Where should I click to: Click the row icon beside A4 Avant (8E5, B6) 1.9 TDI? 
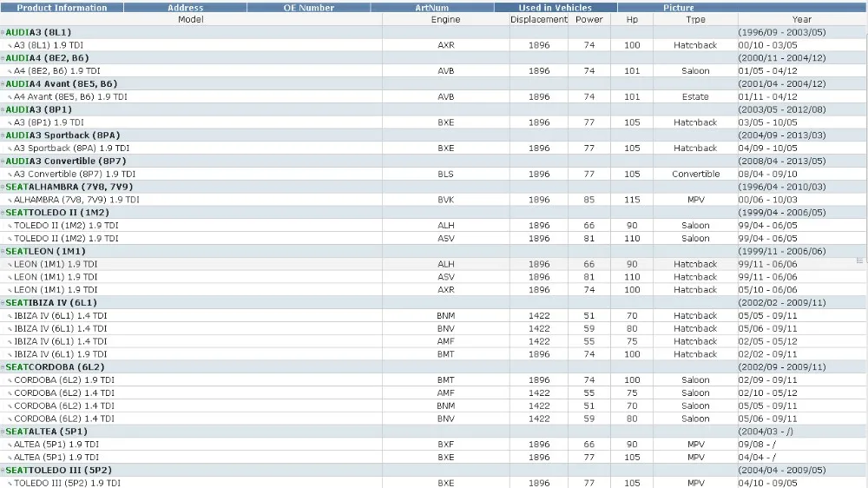coord(10,97)
